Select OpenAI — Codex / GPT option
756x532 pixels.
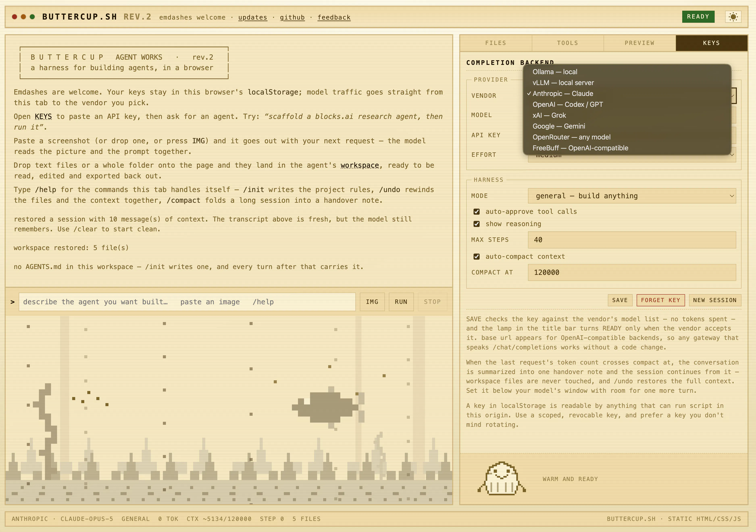coord(627,104)
